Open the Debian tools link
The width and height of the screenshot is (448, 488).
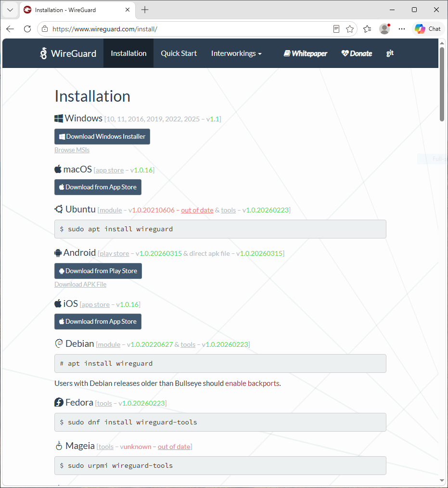[x=188, y=344]
